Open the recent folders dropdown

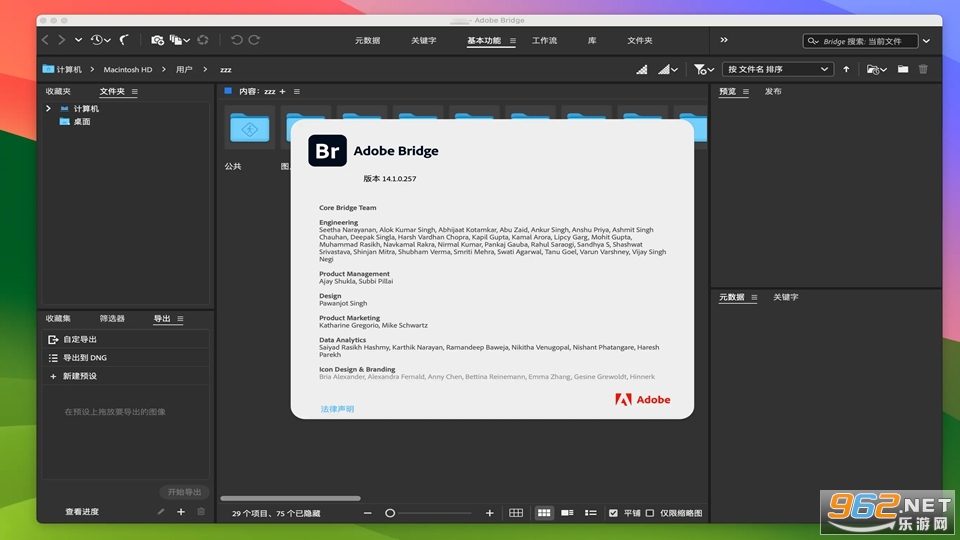click(x=877, y=69)
